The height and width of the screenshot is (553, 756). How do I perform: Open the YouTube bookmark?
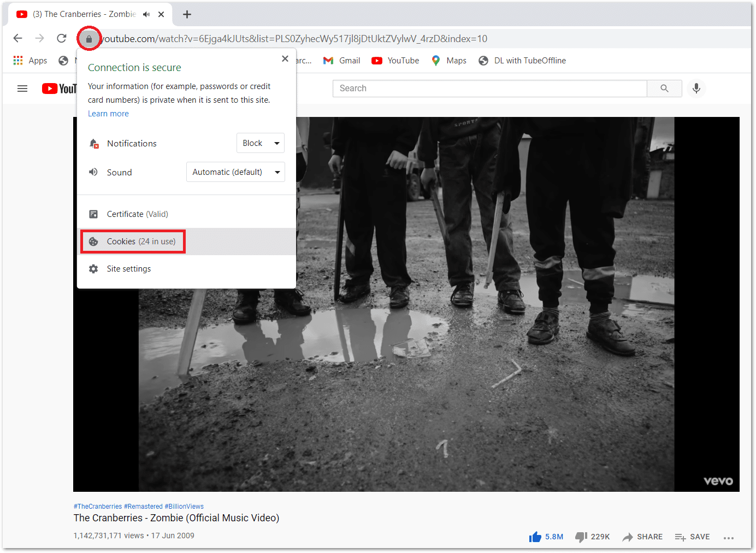pyautogui.click(x=395, y=61)
